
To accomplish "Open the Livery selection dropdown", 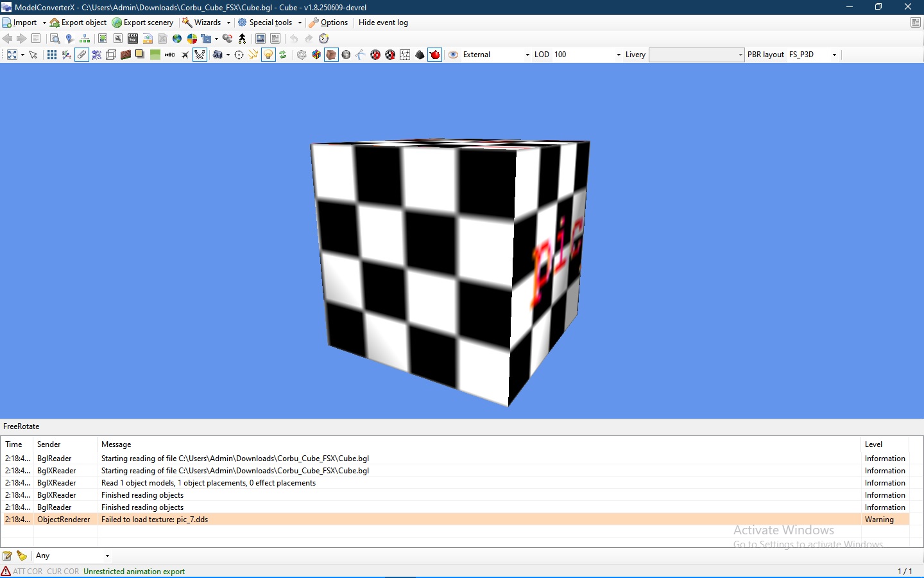I will (740, 55).
